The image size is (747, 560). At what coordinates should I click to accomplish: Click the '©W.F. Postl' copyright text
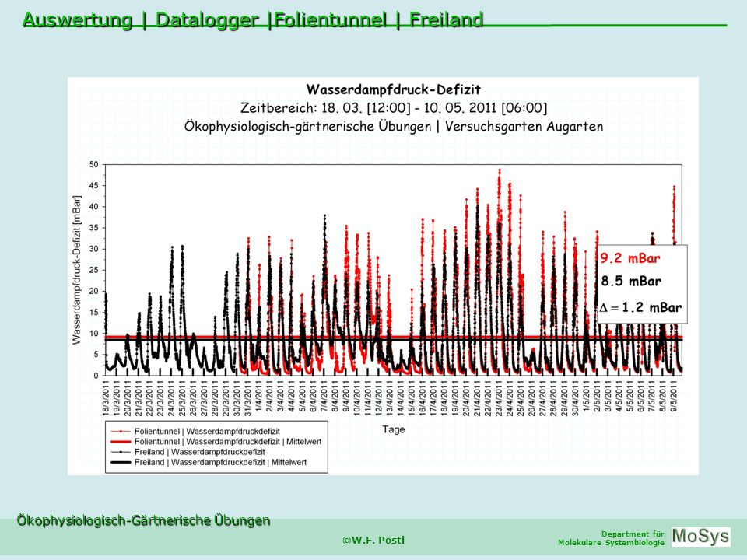tap(373, 540)
